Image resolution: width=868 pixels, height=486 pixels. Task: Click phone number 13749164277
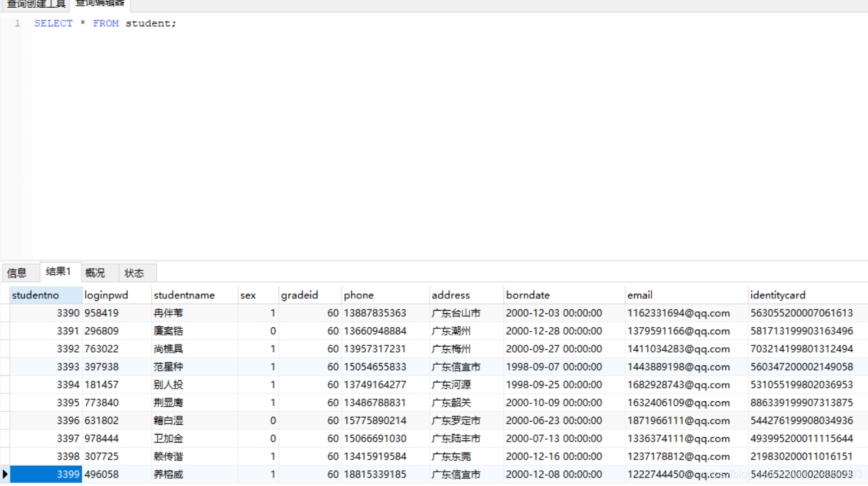(x=375, y=385)
